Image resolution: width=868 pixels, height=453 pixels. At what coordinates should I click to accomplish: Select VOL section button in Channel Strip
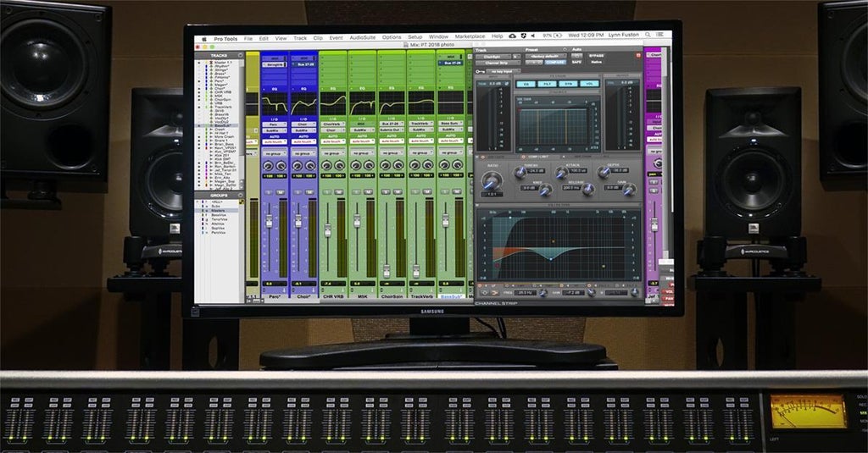(x=589, y=84)
